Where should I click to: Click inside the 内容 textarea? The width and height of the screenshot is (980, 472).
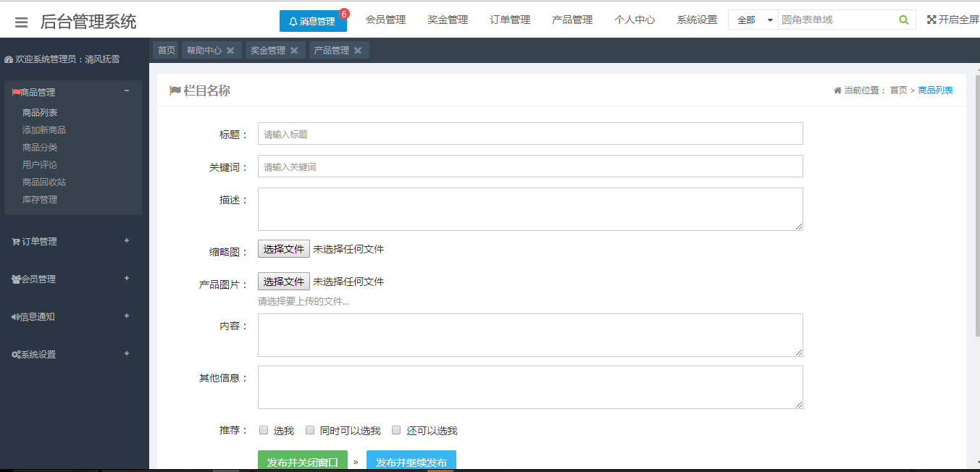coord(530,335)
